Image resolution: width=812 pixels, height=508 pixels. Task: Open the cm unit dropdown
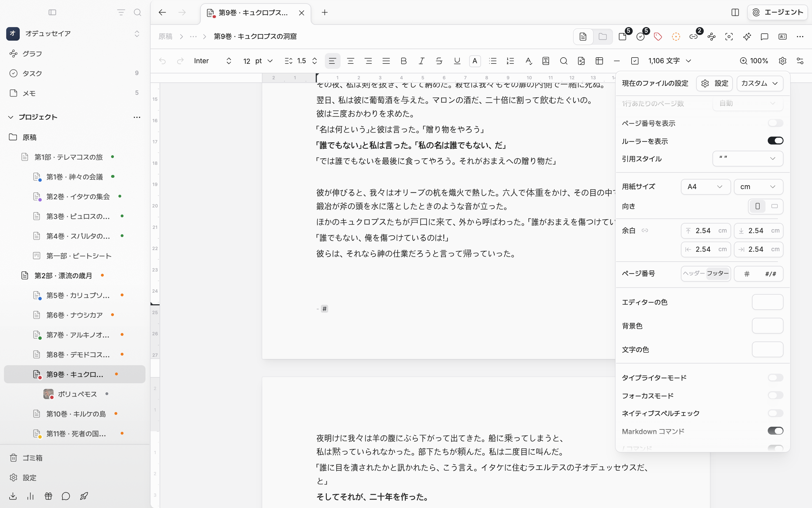click(x=759, y=187)
